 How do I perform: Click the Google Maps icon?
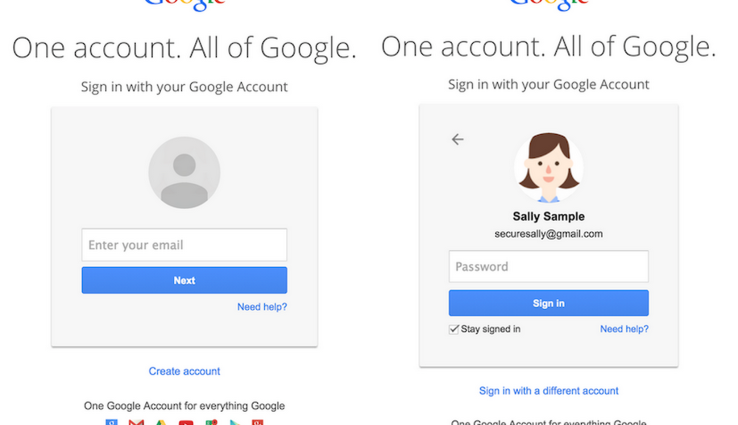click(x=211, y=422)
